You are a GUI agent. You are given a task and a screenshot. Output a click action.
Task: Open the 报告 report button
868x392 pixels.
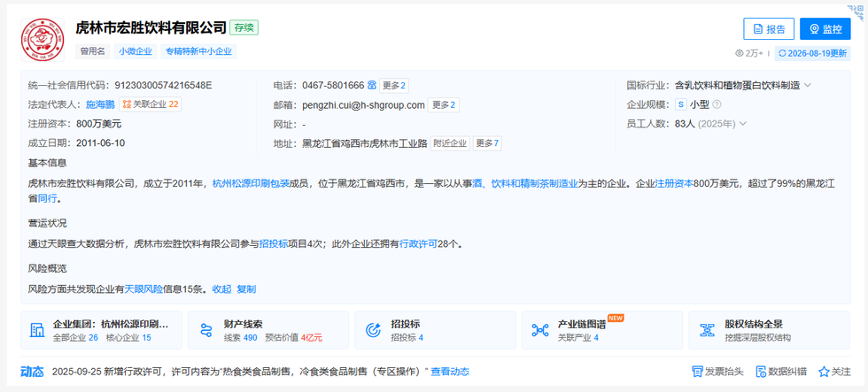[x=769, y=29]
